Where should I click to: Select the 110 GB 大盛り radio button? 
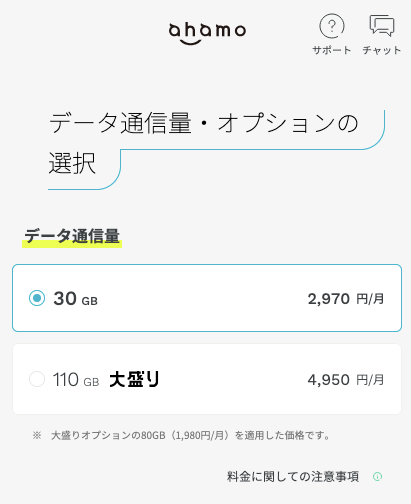point(37,379)
